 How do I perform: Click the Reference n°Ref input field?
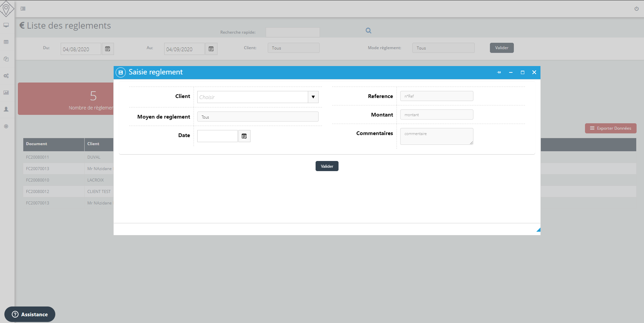click(x=436, y=96)
